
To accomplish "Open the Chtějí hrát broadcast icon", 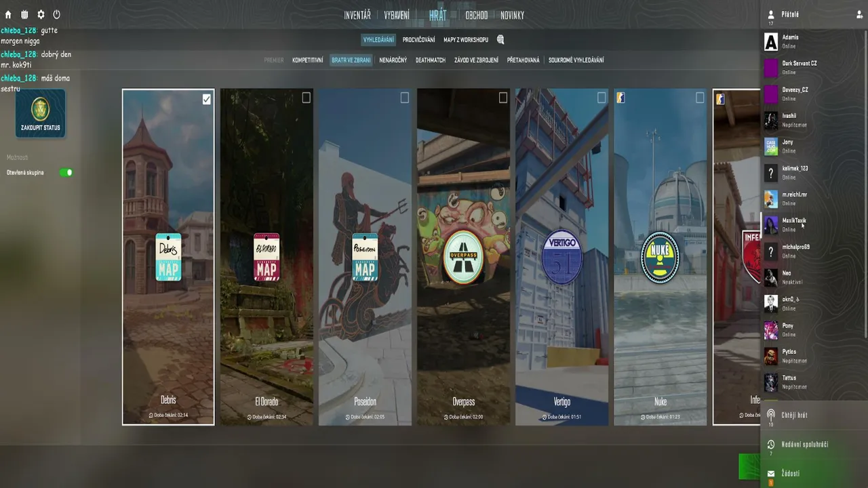I will (771, 413).
